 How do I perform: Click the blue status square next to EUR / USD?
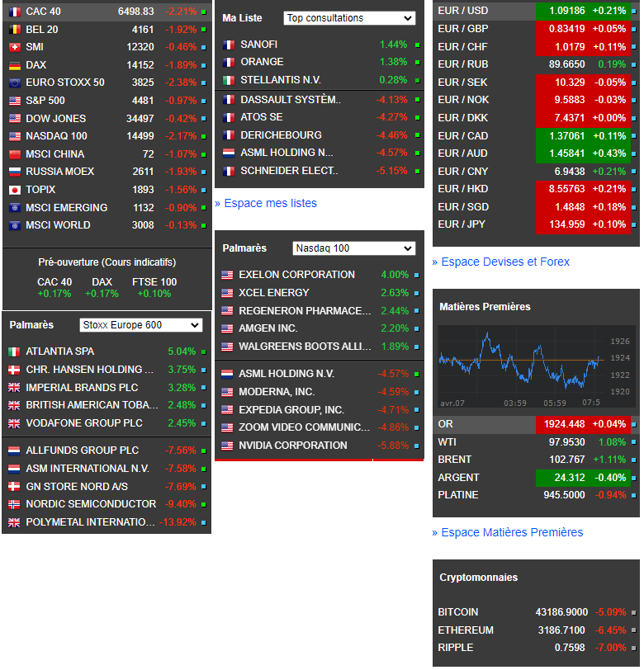[x=634, y=12]
